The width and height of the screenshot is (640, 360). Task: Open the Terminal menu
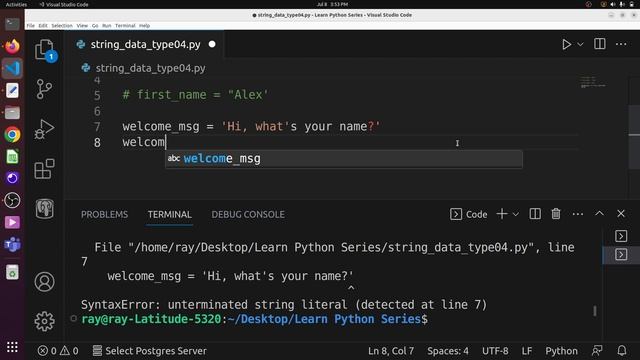click(125, 26)
